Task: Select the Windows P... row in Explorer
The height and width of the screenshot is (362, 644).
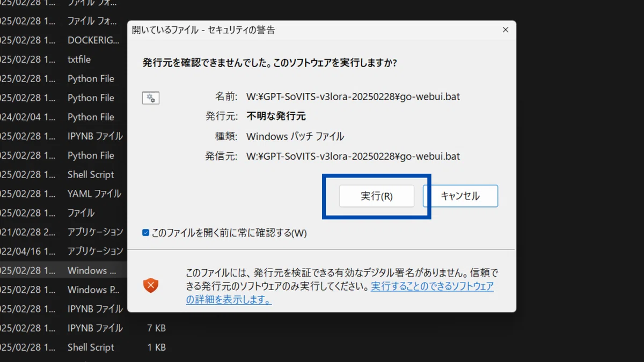Action: point(63,290)
